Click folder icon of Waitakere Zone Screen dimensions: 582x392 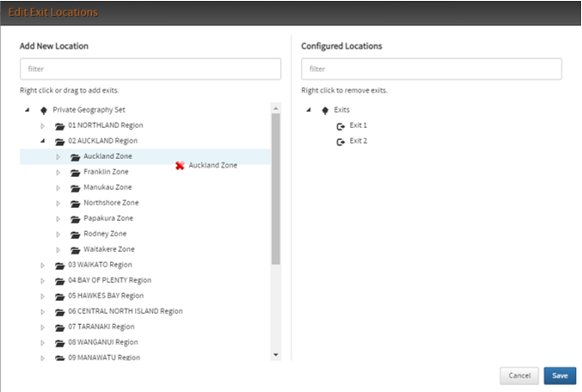(75, 250)
